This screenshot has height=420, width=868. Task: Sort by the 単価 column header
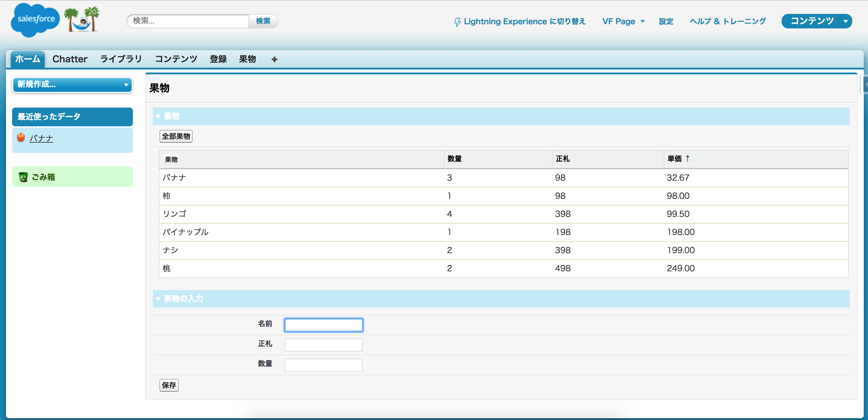pos(674,159)
